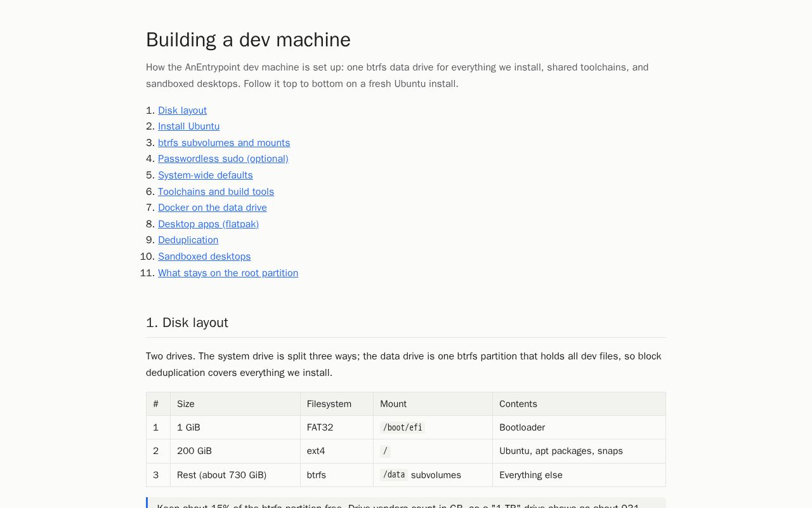This screenshot has height=508, width=812.
Task: Select the Bootloader contents cell
Action: pos(579,427)
